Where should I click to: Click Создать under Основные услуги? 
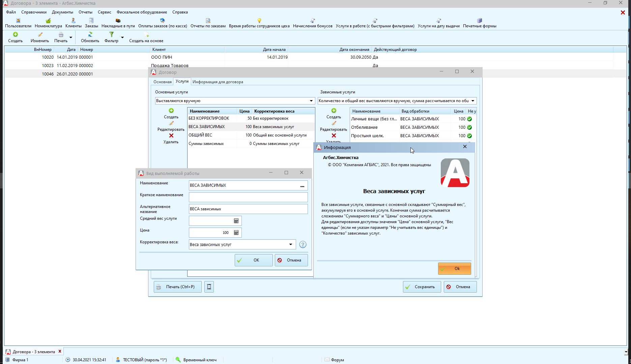pyautogui.click(x=171, y=114)
